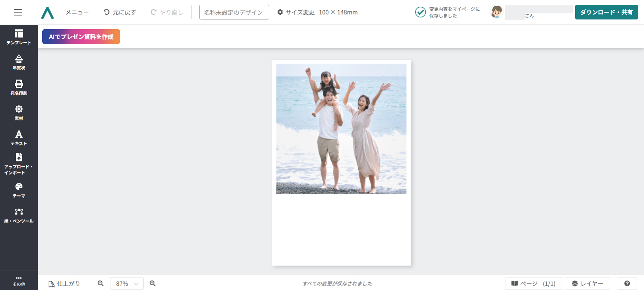Screen dimensions: 644x290
Task: Select the 線・ペンツール pen tool
Action: tap(19, 215)
